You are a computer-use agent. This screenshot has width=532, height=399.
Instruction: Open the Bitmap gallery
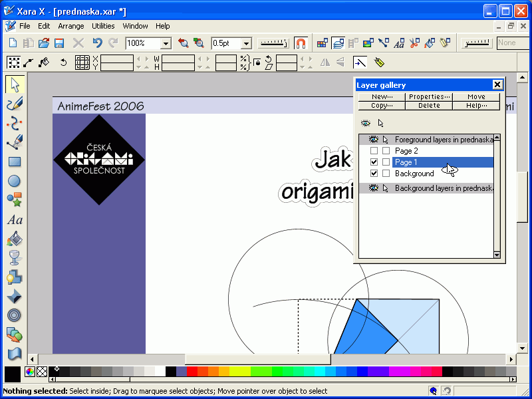tap(368, 43)
